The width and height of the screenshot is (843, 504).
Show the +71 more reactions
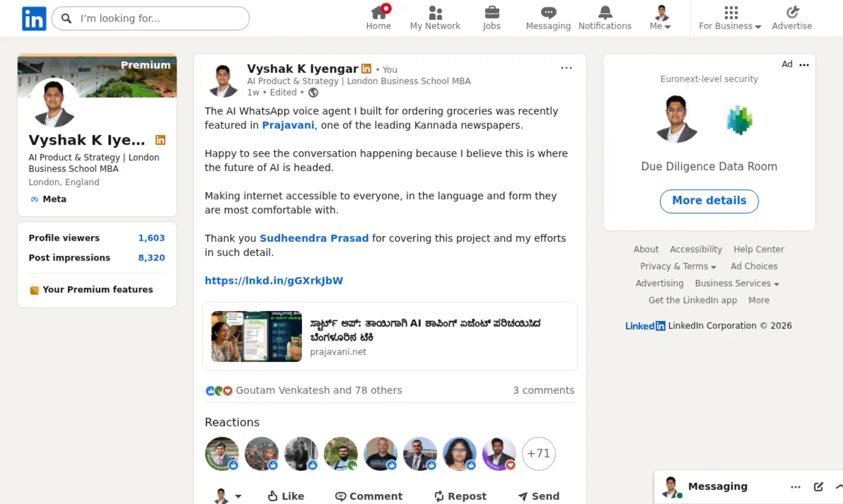[x=538, y=454]
